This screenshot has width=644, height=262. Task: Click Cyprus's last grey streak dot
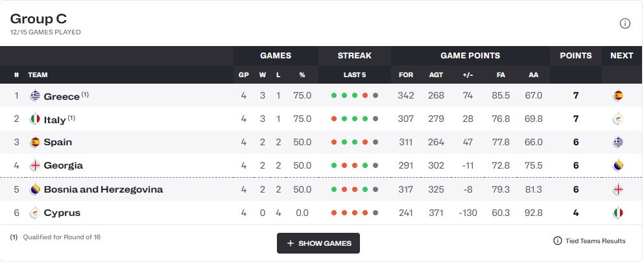click(376, 213)
